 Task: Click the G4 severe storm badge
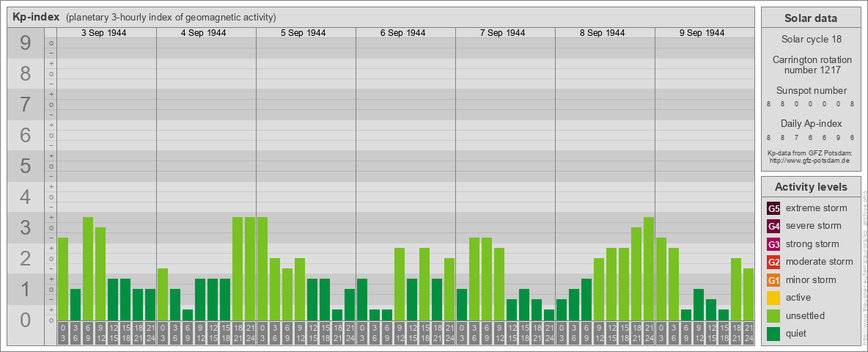[773, 226]
